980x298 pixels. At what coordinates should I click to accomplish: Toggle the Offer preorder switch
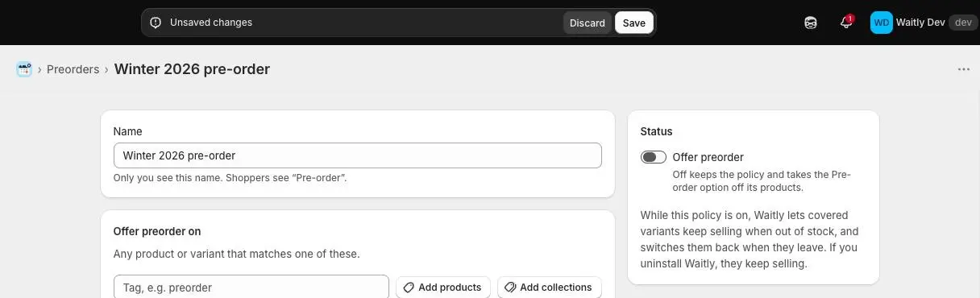coord(654,157)
